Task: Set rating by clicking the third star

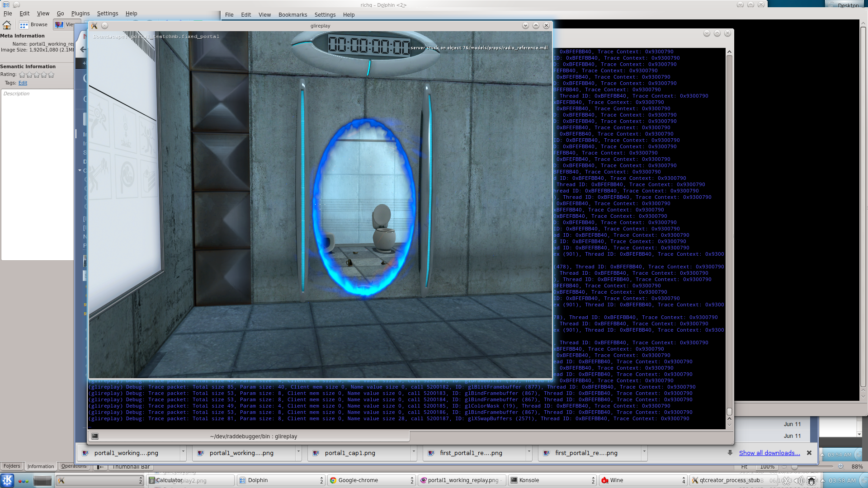Action: click(x=37, y=75)
